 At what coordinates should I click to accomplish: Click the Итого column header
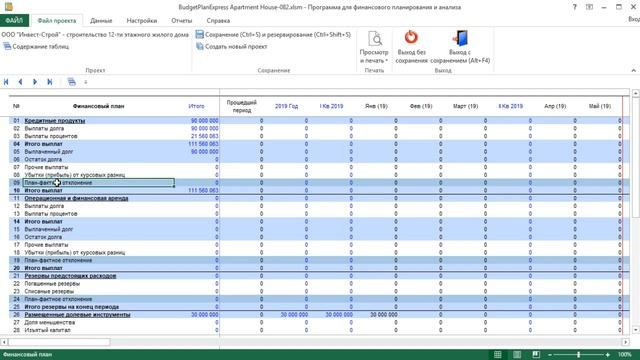[196, 106]
